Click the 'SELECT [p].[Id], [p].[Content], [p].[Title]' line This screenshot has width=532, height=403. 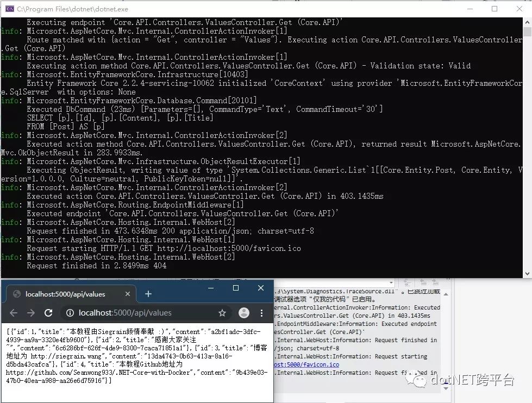point(120,118)
